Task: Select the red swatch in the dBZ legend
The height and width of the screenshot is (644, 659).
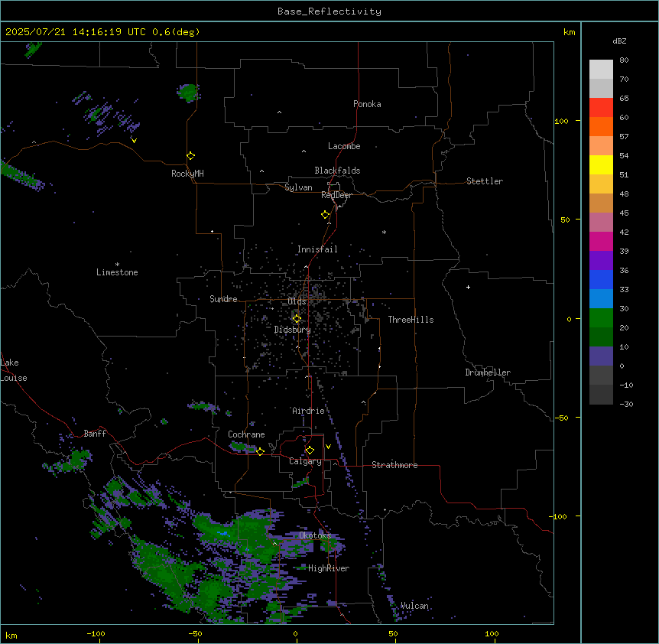Action: 601,108
